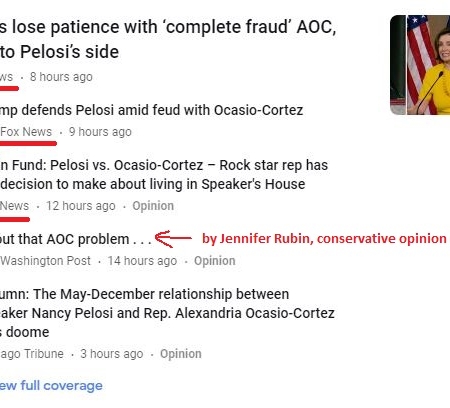Click Opinion tag beside '12 hours ago'
Image resolution: width=450 pixels, height=408 pixels.
(x=153, y=206)
